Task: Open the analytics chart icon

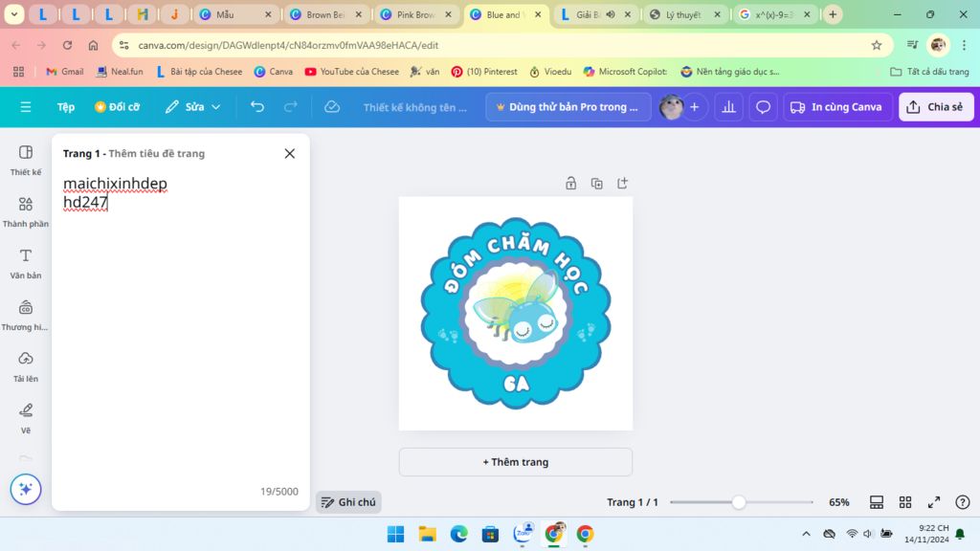Action: (728, 107)
